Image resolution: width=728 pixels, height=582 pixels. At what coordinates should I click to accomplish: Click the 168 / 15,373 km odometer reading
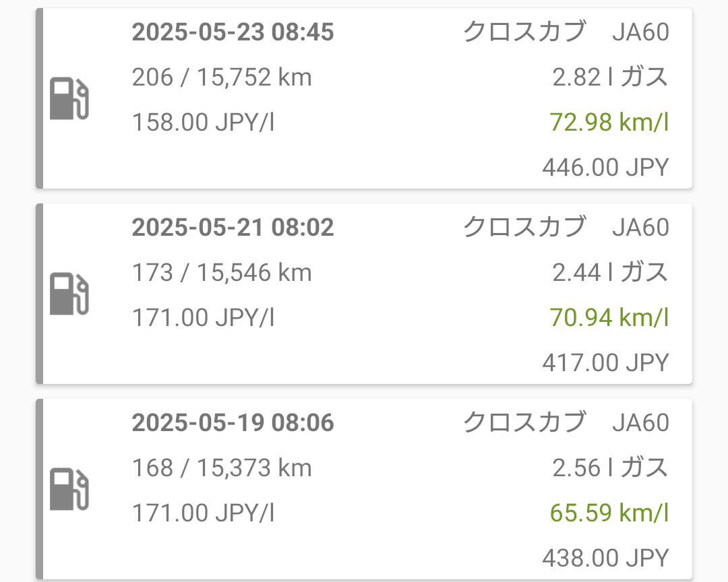[222, 468]
